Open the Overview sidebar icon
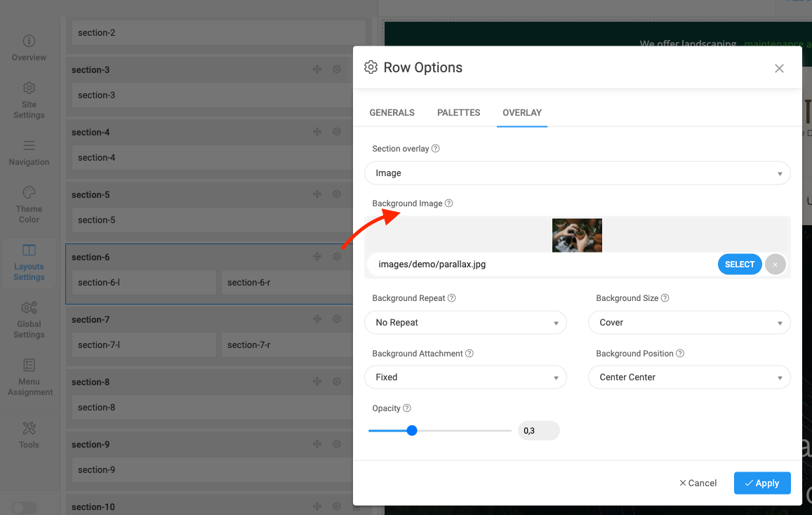 click(29, 41)
